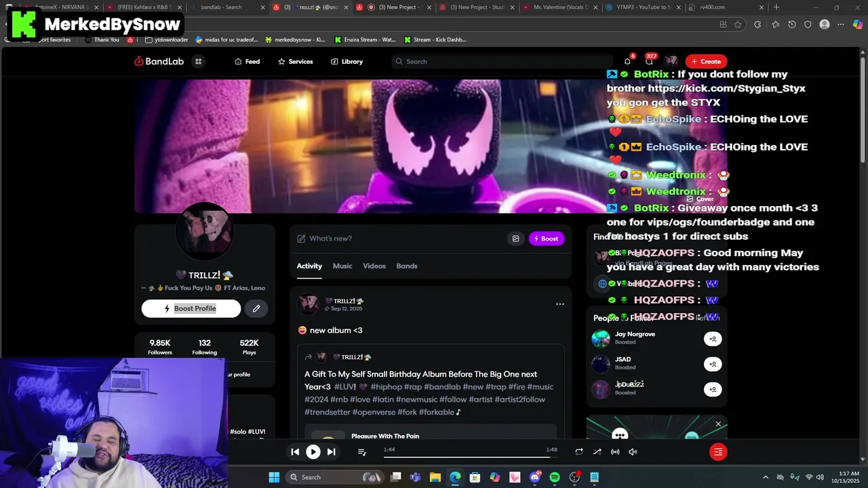Click the add image icon in post box
Image resolution: width=868 pixels, height=488 pixels.
[515, 239]
